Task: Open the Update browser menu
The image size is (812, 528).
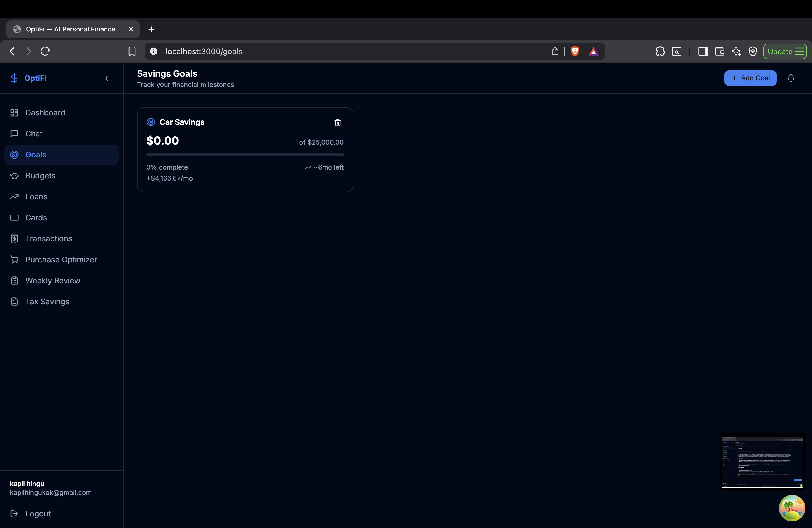Action: tap(785, 51)
